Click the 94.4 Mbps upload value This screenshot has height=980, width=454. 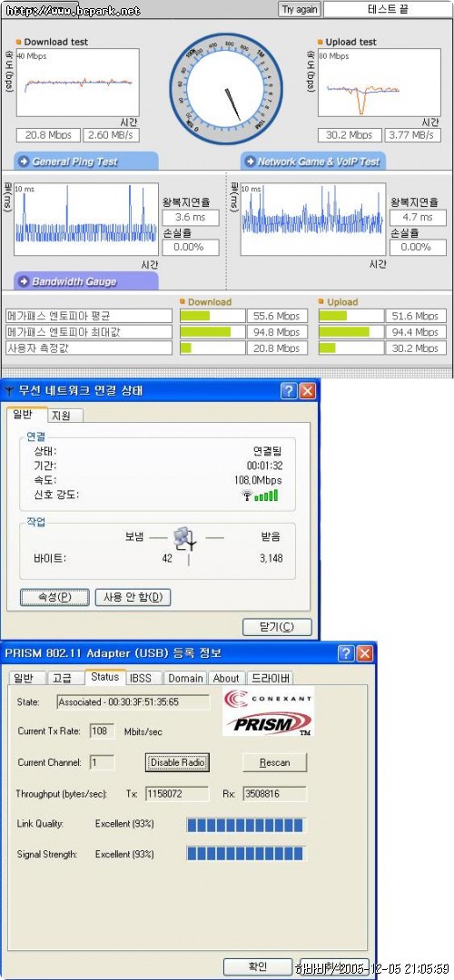click(416, 332)
